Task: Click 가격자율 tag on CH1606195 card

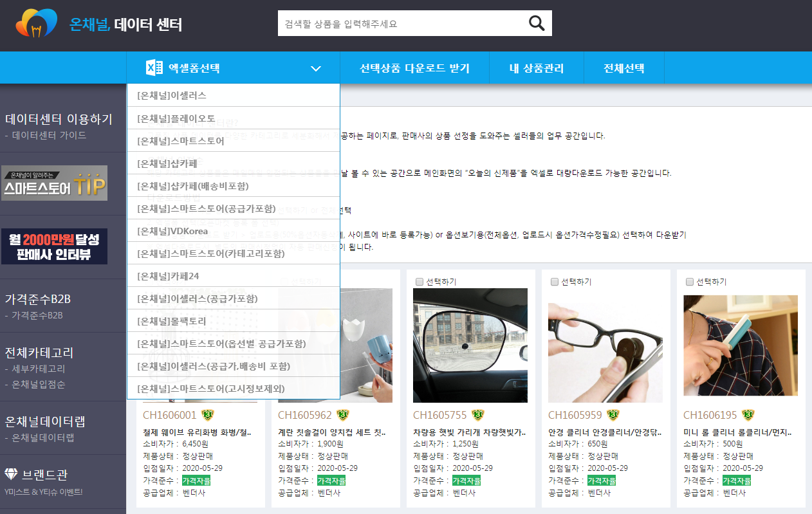Action: pyautogui.click(x=737, y=481)
